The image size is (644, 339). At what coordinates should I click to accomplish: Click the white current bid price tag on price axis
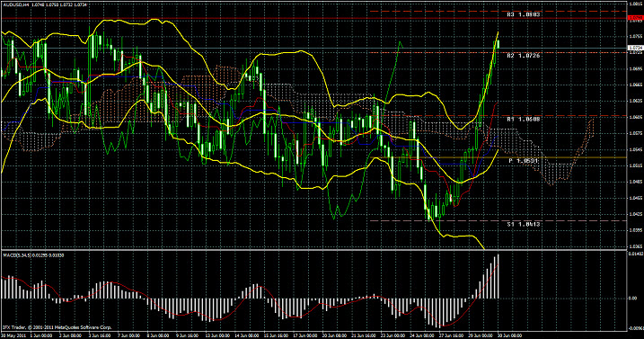(x=635, y=49)
